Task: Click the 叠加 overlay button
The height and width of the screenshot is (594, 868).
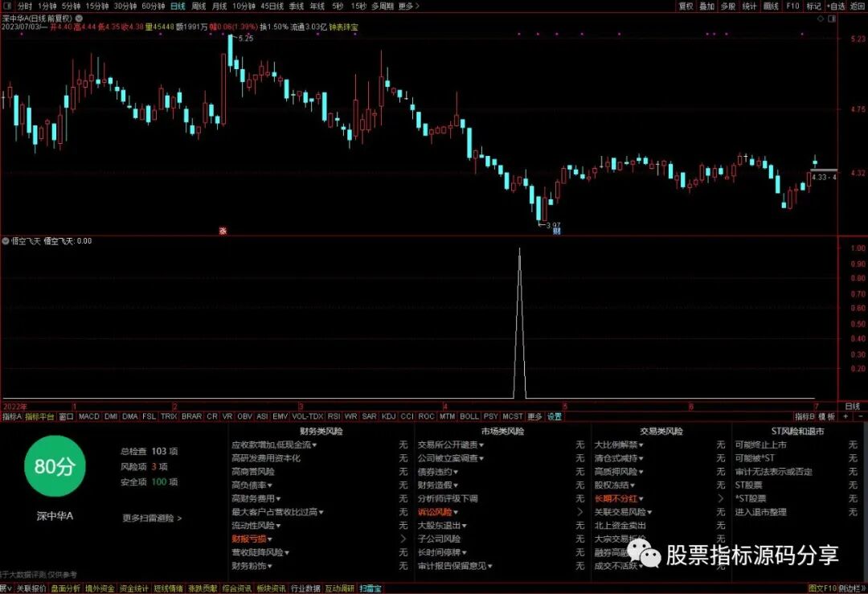Action: point(707,6)
